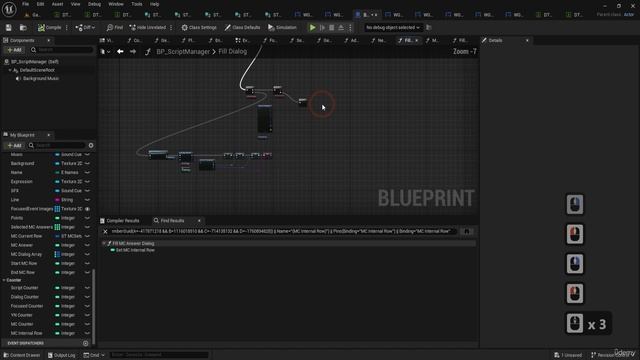Go back in graph navigation history

point(120,51)
